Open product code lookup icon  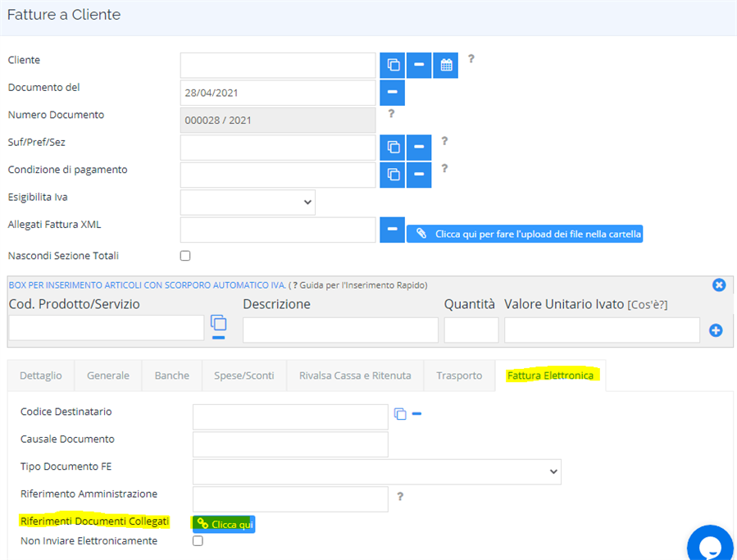tap(218, 323)
